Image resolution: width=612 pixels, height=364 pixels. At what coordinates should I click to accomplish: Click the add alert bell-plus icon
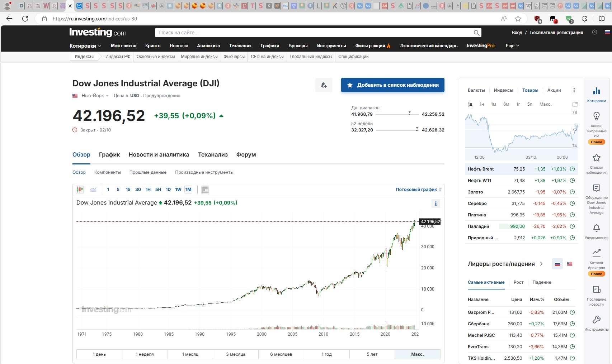point(324,85)
